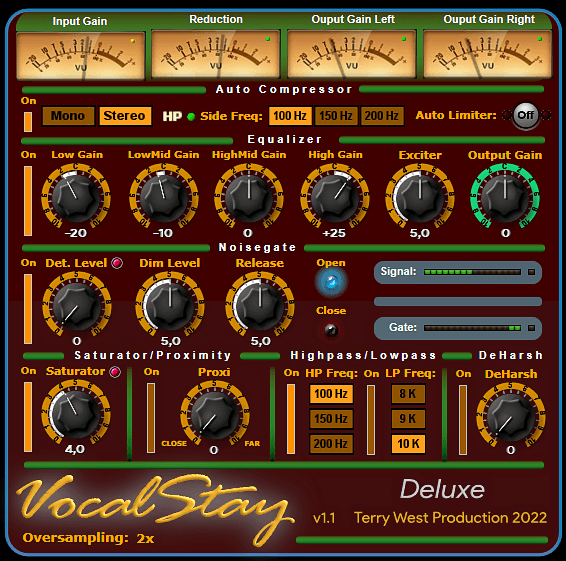Screen dimensions: 566x561
Task: Enable the Proxi On switch
Action: pyautogui.click(x=151, y=418)
